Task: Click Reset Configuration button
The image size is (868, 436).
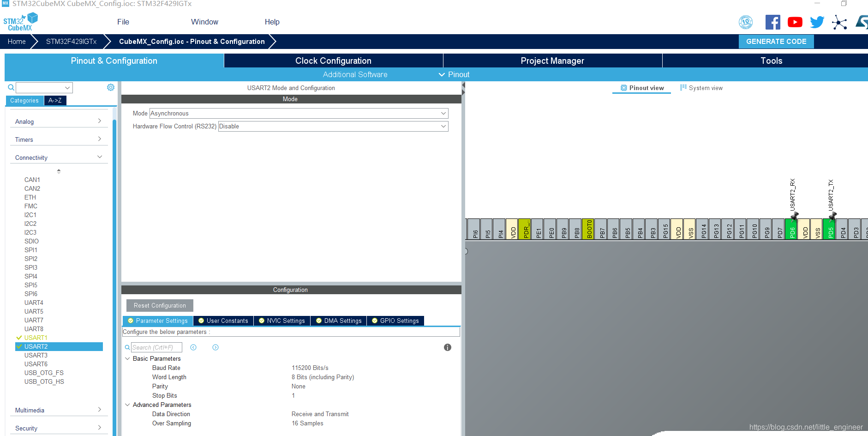Action: coord(160,305)
